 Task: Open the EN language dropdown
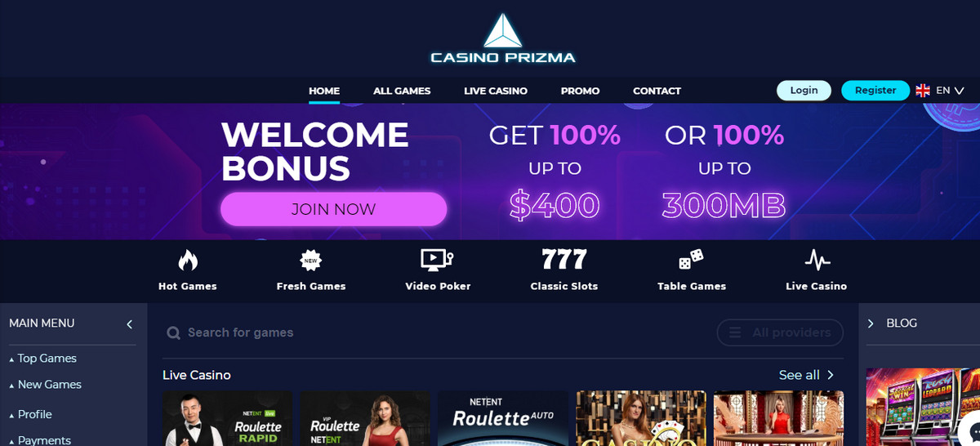pyautogui.click(x=940, y=91)
